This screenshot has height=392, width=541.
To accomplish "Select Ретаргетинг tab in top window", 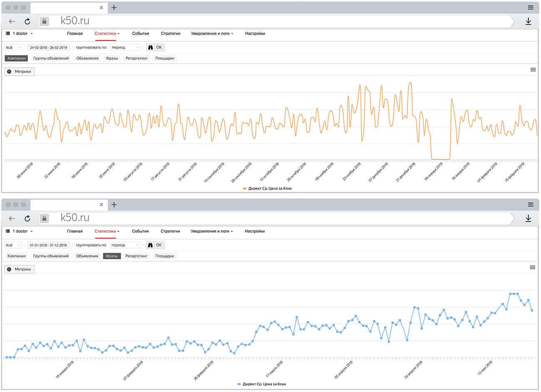I will [136, 58].
